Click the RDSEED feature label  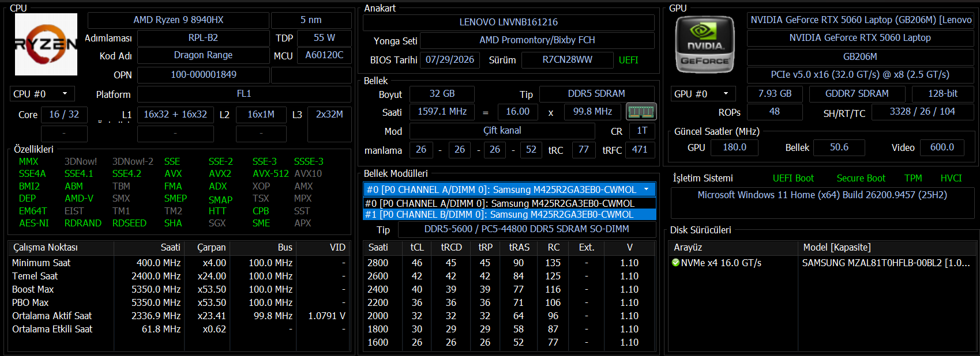129,223
